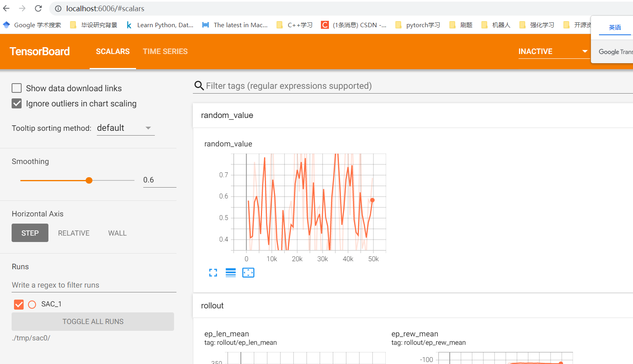Screen dimensions: 633x364
Task: Open the 强化学习 bookmark folder
Action: (x=537, y=25)
